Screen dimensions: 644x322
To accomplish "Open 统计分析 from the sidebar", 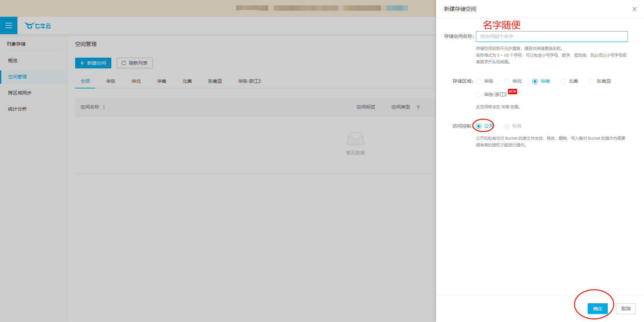I will (x=17, y=109).
